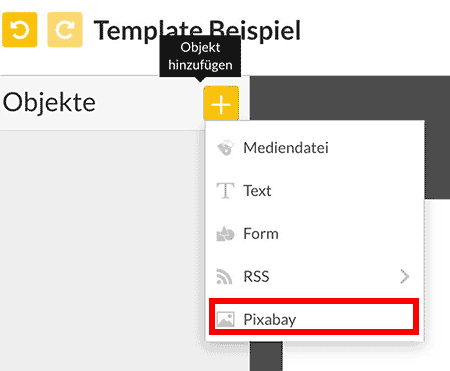Click the dark gray canvas area
Screen dimensions: 450x371
click(x=350, y=98)
